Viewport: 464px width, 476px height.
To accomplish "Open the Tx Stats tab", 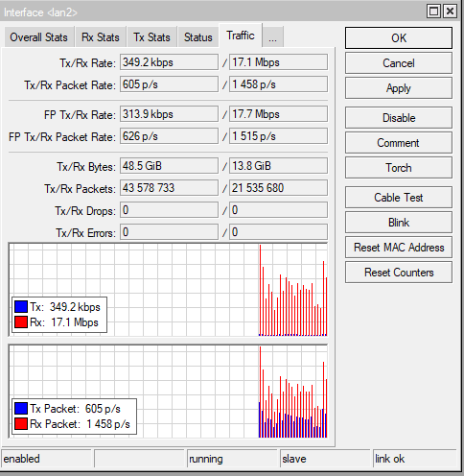I will click(x=151, y=37).
